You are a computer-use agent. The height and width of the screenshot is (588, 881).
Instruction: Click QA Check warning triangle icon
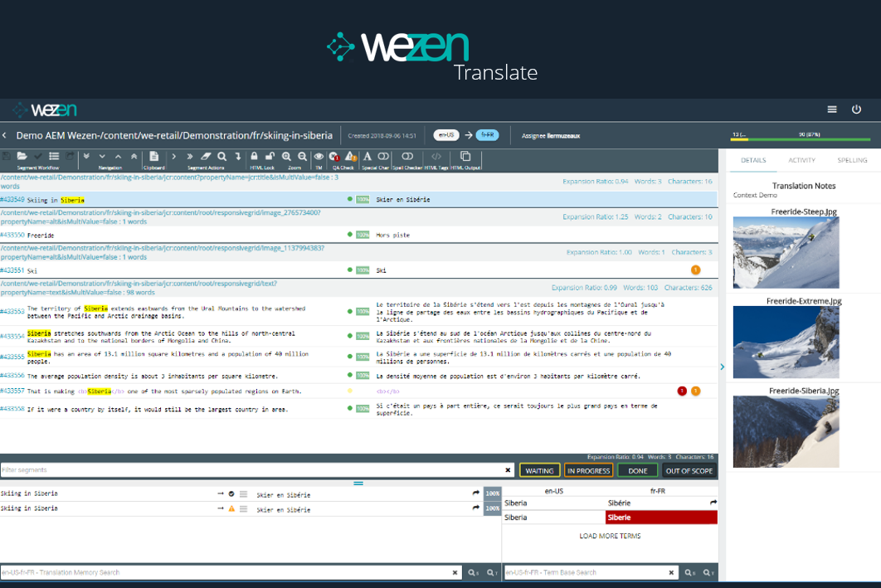point(351,156)
